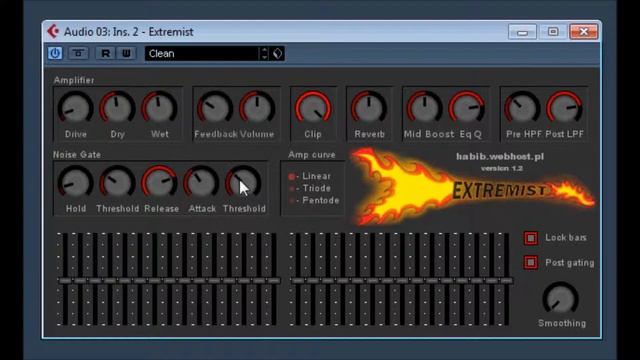Click the 'Amp curve' section label

[x=312, y=155]
